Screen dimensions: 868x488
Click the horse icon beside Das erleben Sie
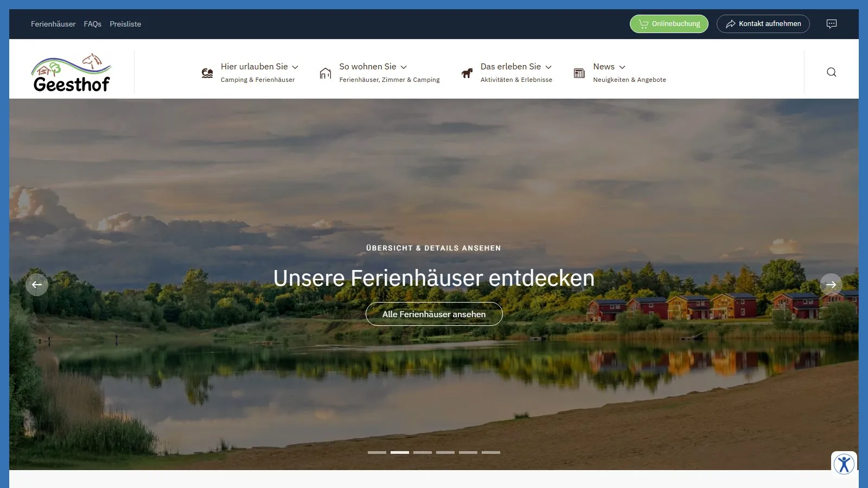(x=467, y=73)
